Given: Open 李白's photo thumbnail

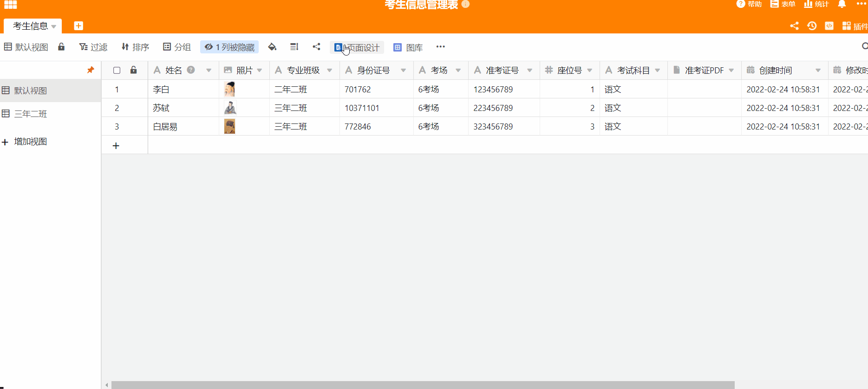Looking at the screenshot, I should [x=229, y=89].
